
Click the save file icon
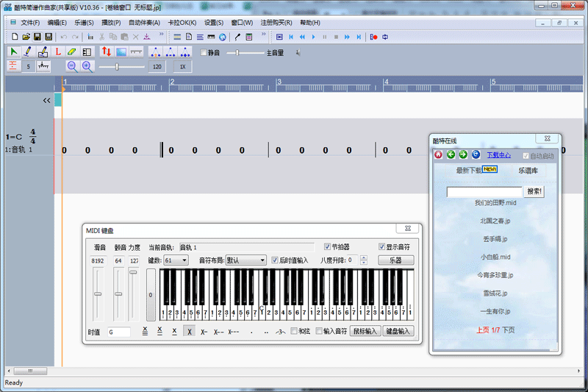(x=37, y=37)
